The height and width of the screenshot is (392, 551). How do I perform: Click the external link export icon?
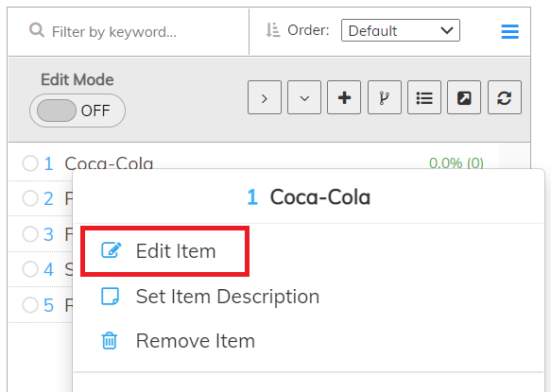coord(464,97)
